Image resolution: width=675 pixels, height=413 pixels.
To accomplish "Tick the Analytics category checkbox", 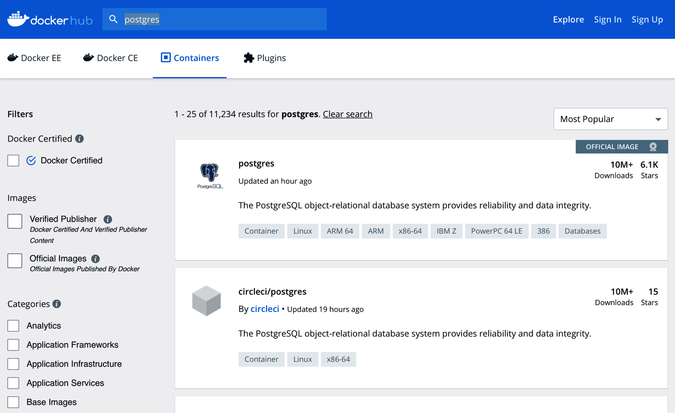I will click(13, 326).
